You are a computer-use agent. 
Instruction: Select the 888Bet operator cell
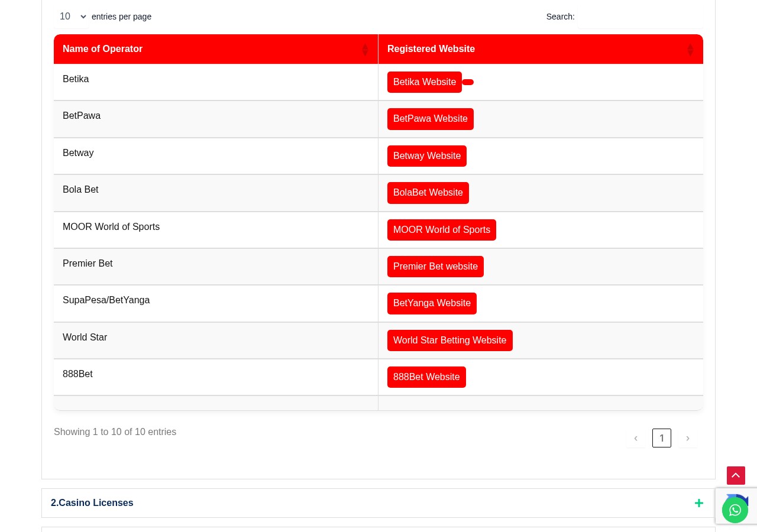[216, 377]
